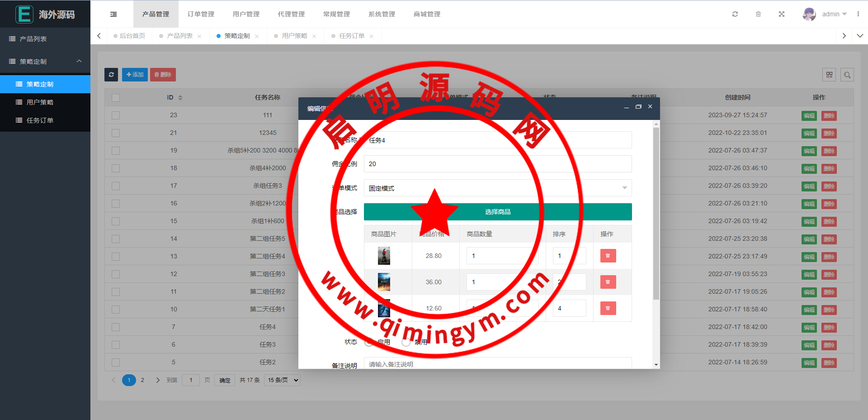Screen dimensions: 868x420
Task: Open the column filter grid icon
Action: (829, 75)
